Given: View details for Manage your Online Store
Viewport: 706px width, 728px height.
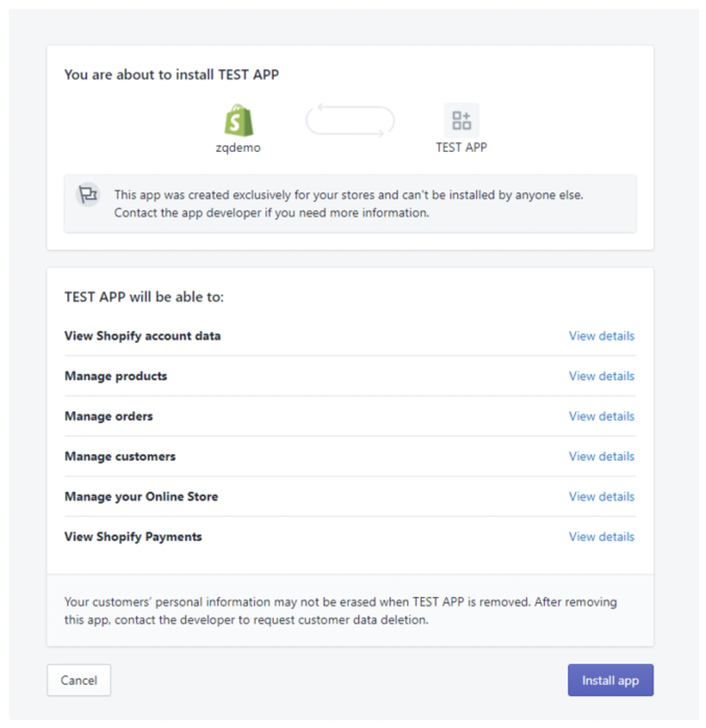Looking at the screenshot, I should (x=601, y=497).
